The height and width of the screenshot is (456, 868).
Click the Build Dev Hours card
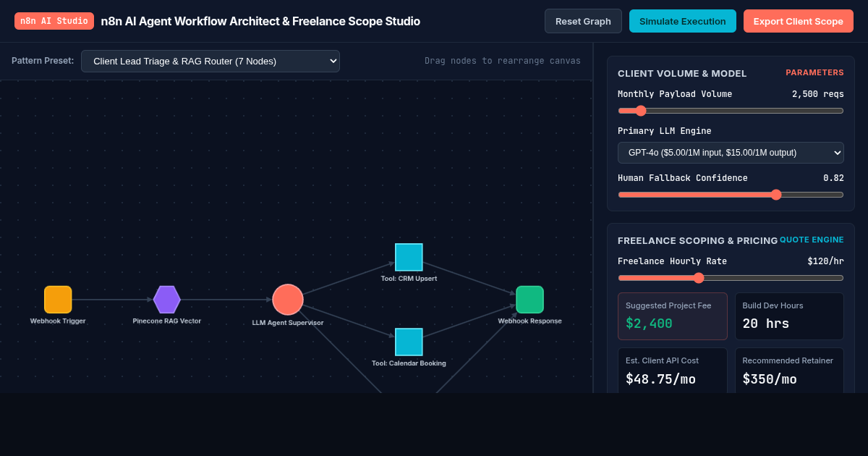[789, 316]
